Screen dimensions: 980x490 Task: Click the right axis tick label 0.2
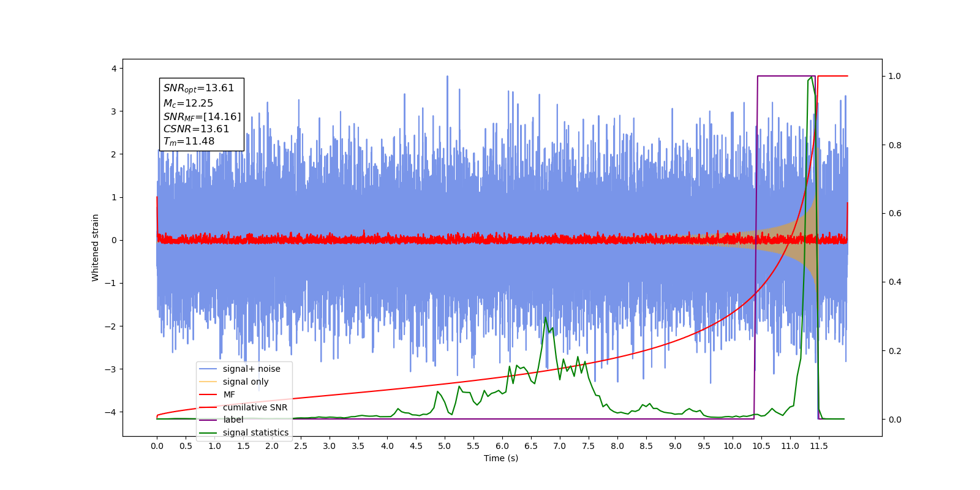[x=895, y=351]
